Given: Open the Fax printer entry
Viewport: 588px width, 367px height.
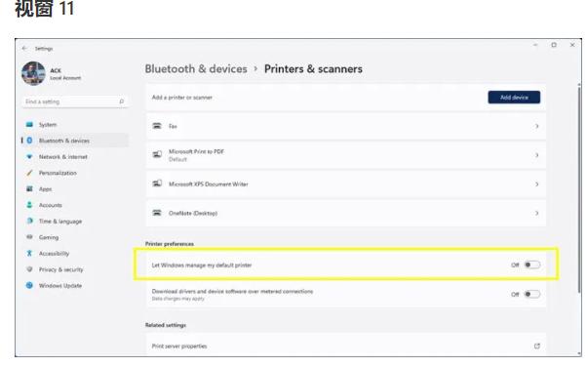Looking at the screenshot, I should [346, 127].
